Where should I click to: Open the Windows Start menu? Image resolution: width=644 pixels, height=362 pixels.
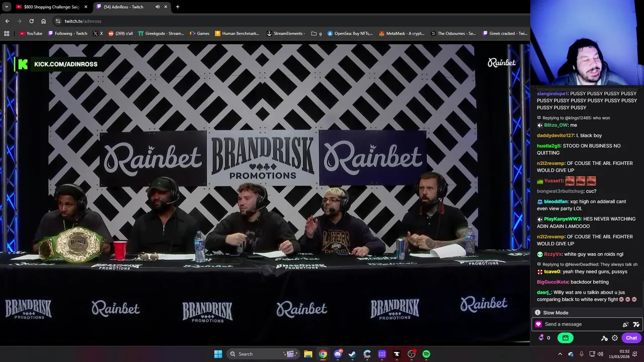(x=218, y=354)
